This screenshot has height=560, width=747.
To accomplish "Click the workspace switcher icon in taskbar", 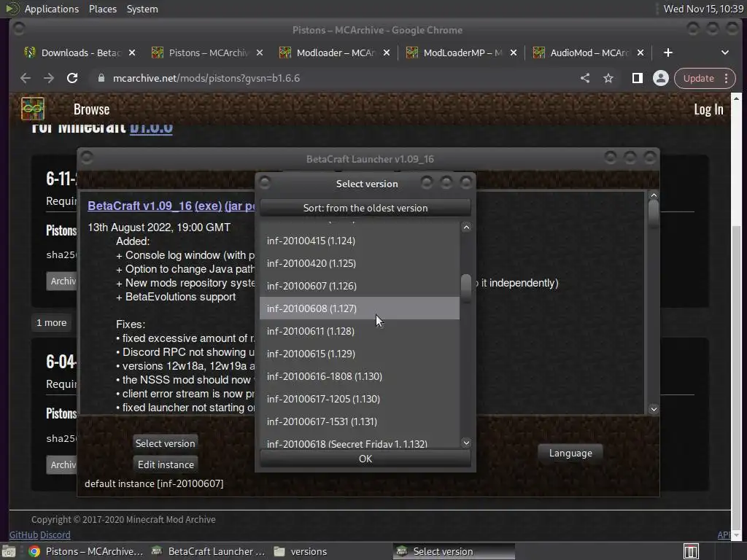I will pos(691,551).
